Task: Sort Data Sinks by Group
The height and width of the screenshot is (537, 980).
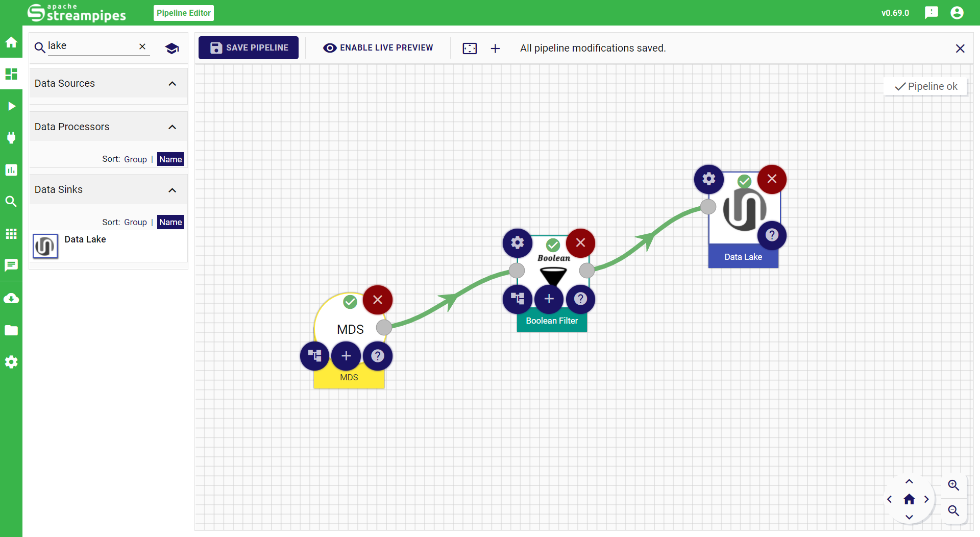Action: pyautogui.click(x=135, y=222)
